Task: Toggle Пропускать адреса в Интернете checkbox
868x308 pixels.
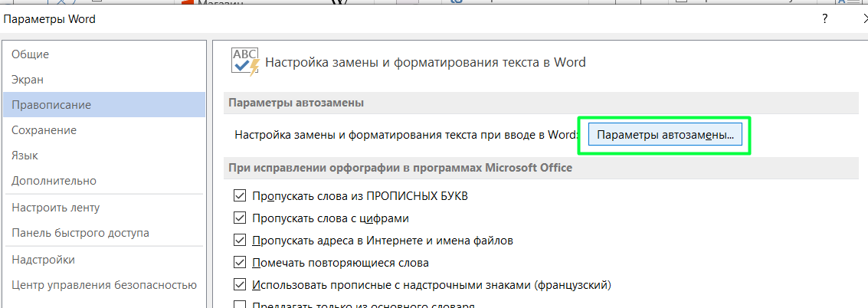Action: [240, 241]
